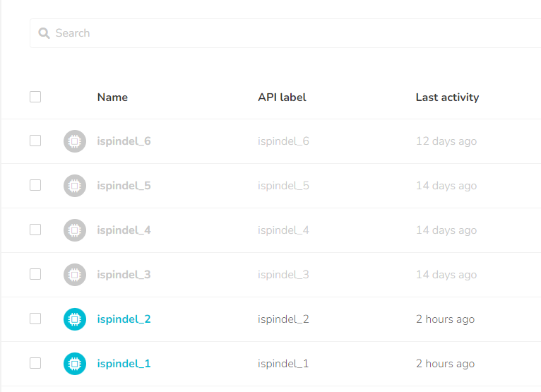Open the ispindel_2 device link
The image size is (541, 392).
pyautogui.click(x=124, y=319)
